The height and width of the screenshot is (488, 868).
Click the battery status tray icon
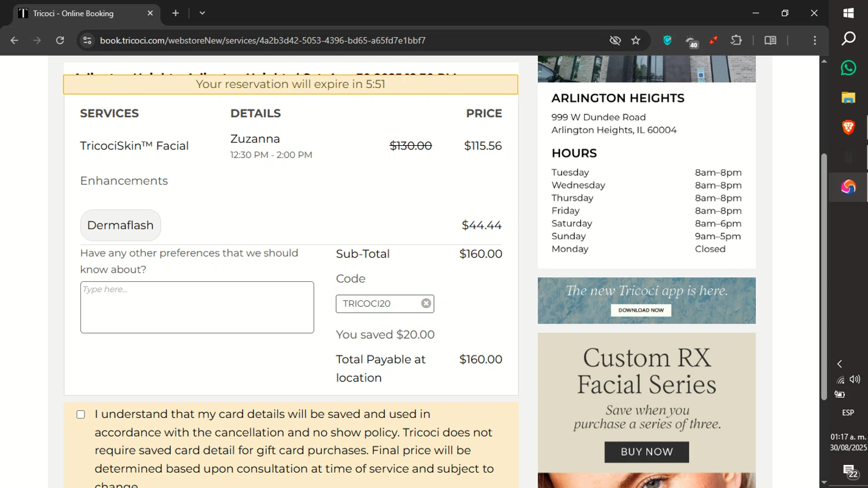point(840,395)
